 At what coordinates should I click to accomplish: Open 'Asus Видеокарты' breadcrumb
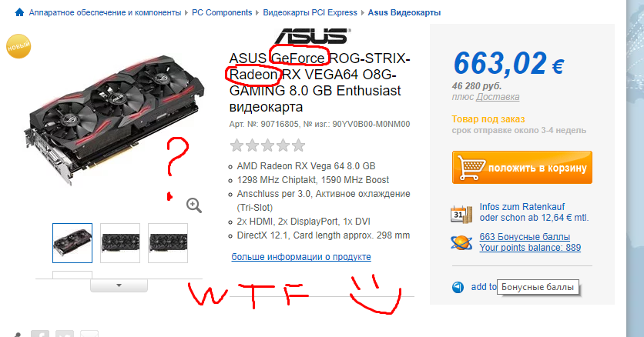click(x=404, y=13)
